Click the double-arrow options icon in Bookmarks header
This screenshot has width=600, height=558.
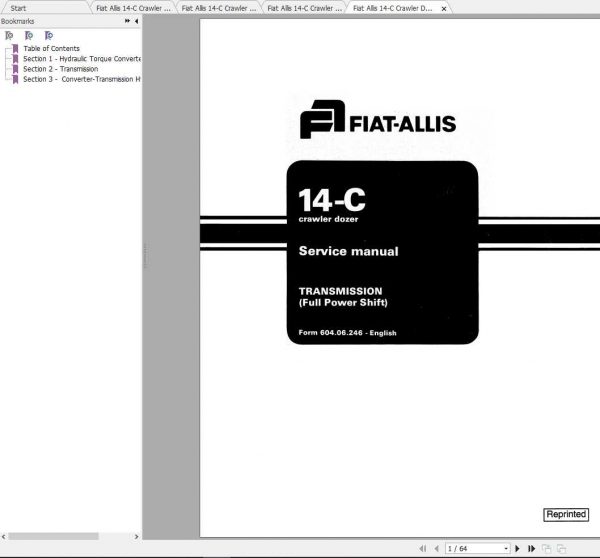pyautogui.click(x=127, y=21)
